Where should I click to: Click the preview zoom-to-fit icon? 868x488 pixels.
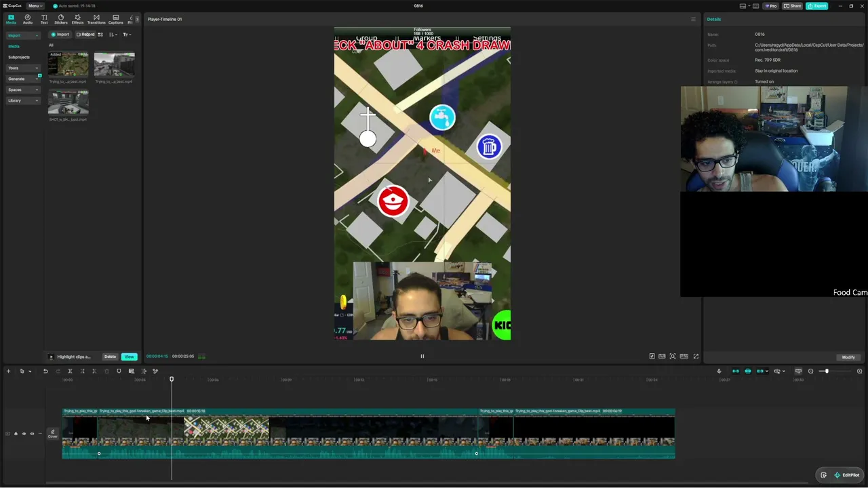click(x=673, y=357)
